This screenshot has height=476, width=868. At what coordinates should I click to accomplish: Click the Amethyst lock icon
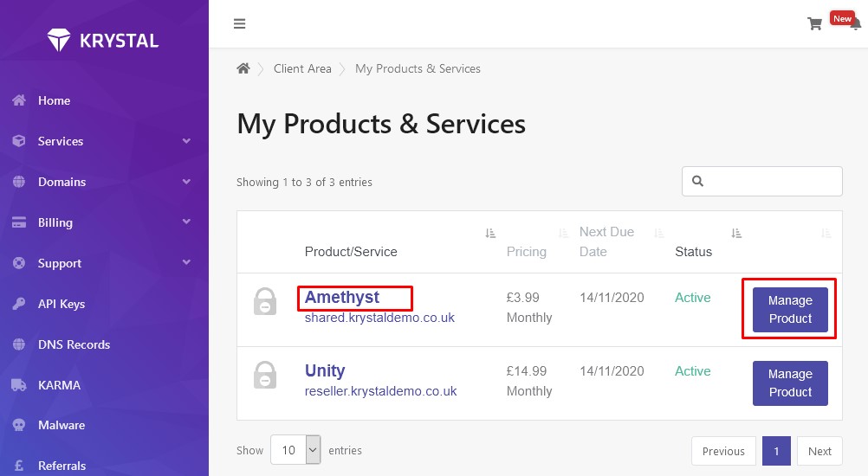click(x=264, y=302)
